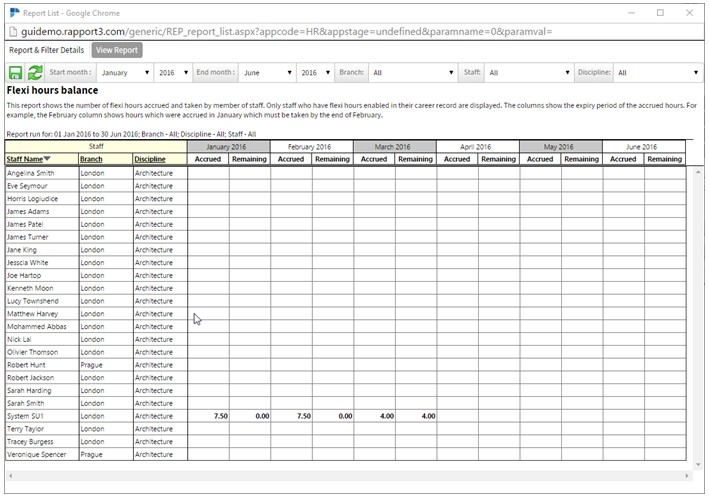Select the Tracey Burgess staff name
The width and height of the screenshot is (709, 497).
point(30,441)
